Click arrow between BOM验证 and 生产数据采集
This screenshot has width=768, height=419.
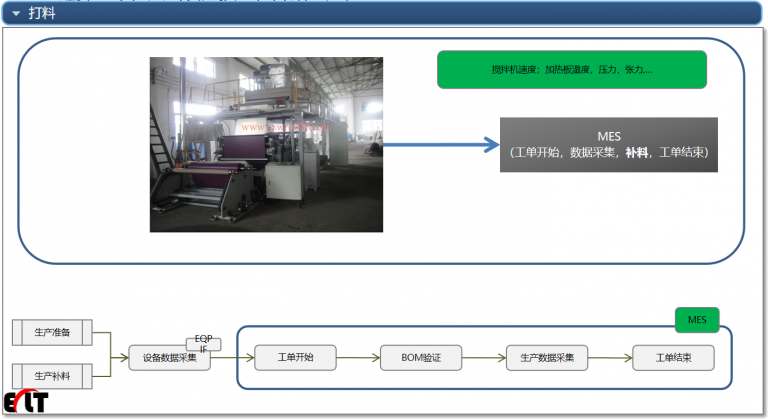click(x=485, y=357)
